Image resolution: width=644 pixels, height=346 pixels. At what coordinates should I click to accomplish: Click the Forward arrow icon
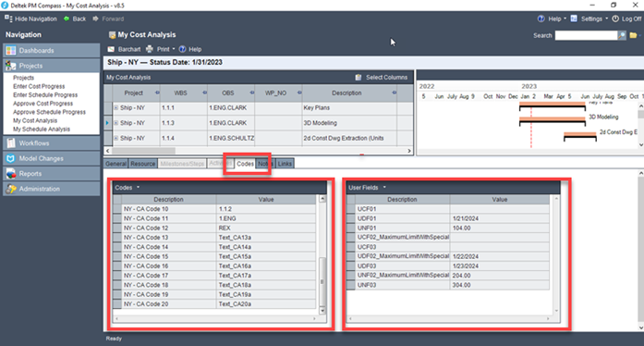coord(95,19)
